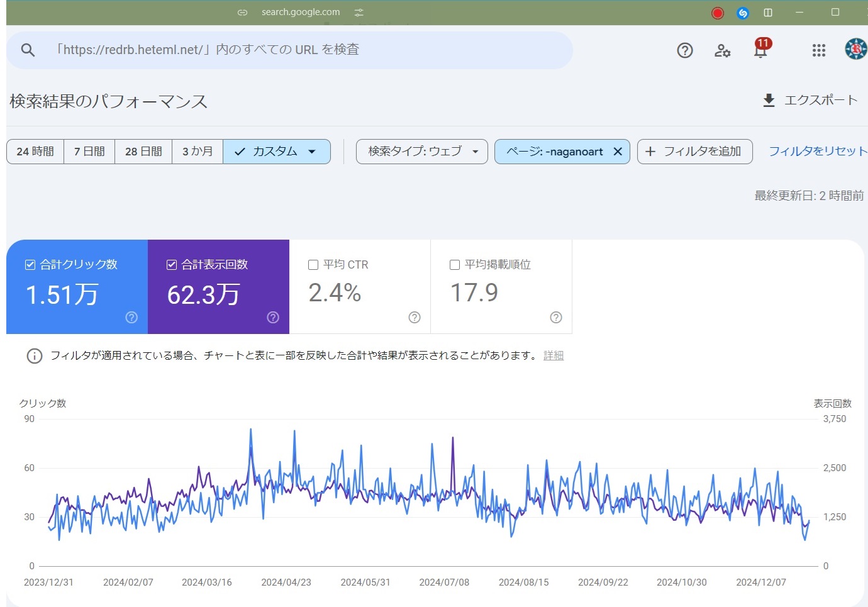Select the 7 日間 date range
The width and height of the screenshot is (868, 607).
[89, 152]
